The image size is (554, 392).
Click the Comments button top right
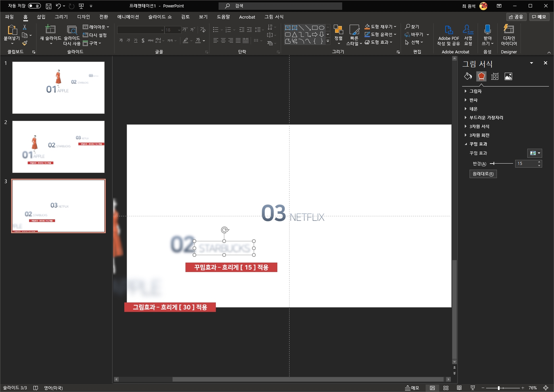539,17
